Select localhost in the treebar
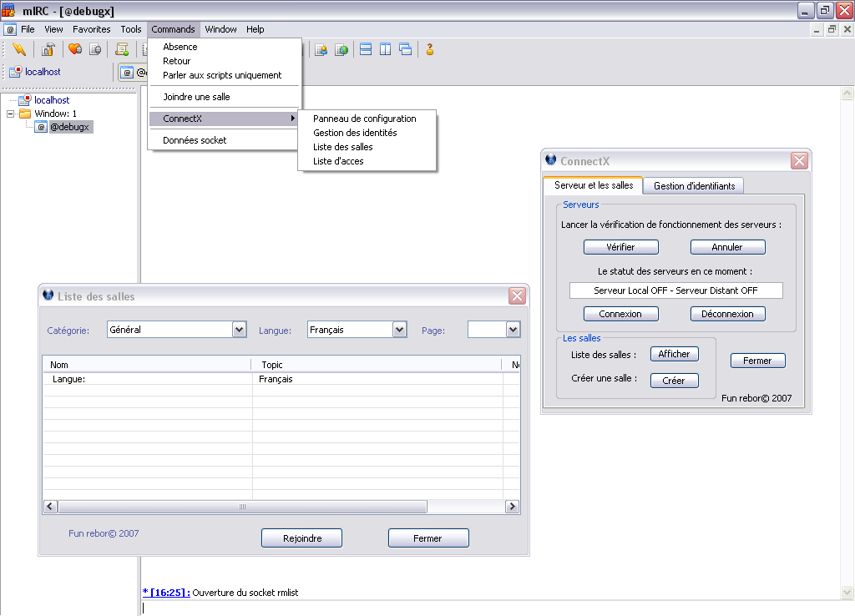855x616 pixels. click(x=52, y=100)
